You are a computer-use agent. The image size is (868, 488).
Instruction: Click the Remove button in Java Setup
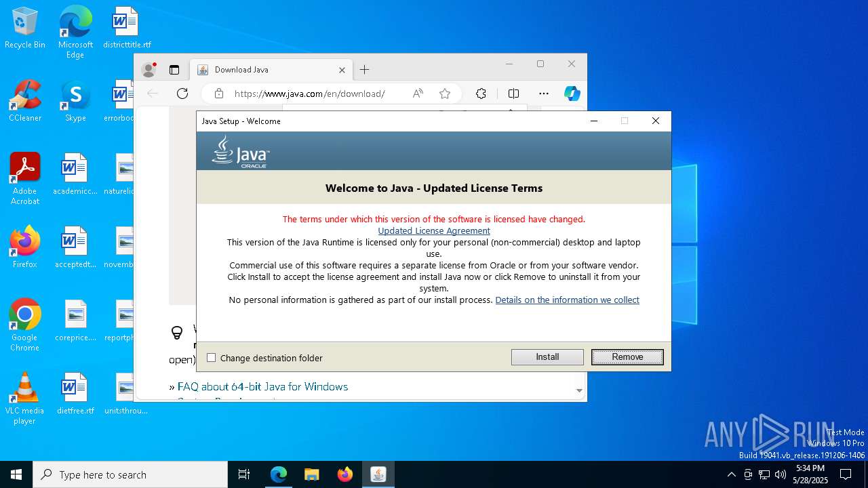point(627,357)
